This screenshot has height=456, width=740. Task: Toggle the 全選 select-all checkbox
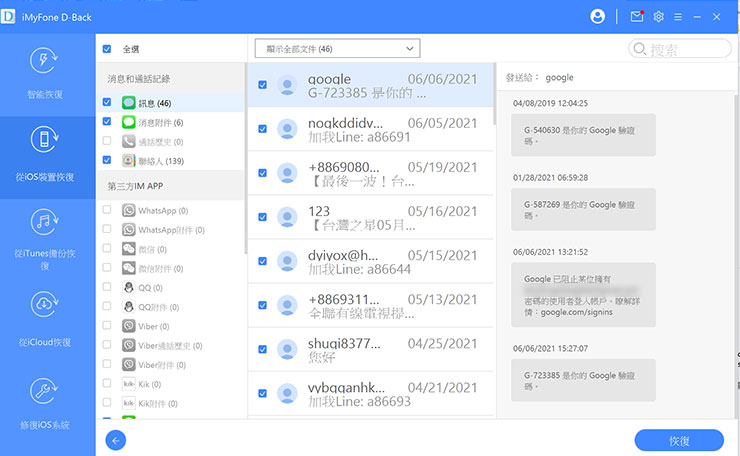point(107,49)
